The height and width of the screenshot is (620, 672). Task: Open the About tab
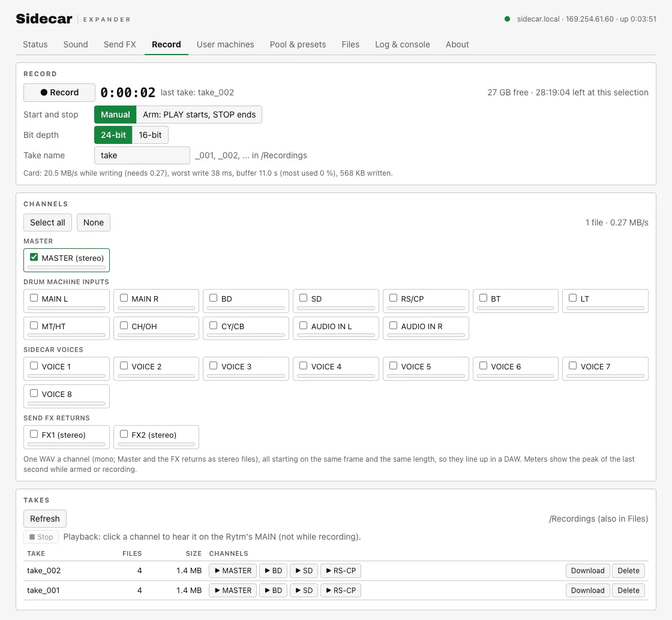point(457,44)
